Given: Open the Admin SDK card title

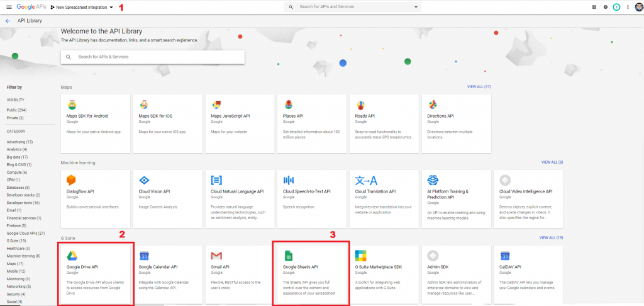Looking at the screenshot, I should point(438,267).
